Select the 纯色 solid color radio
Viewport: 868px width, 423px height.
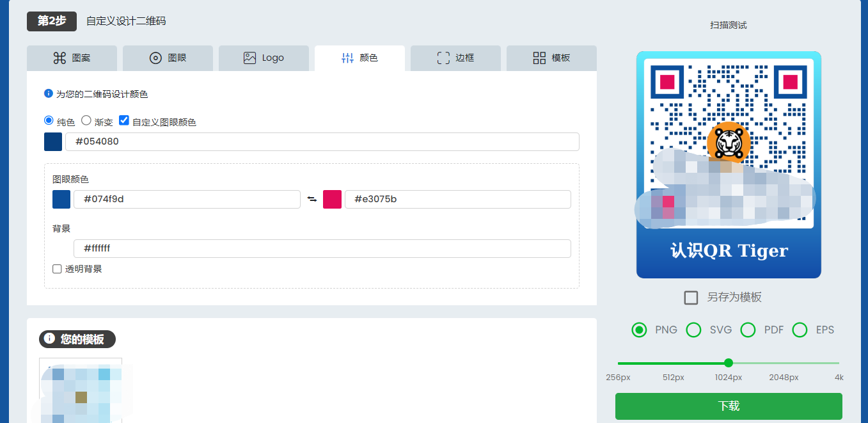[49, 120]
